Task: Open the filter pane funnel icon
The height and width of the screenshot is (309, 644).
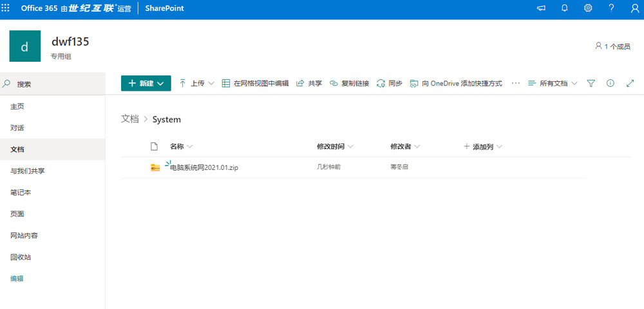Action: pos(591,84)
